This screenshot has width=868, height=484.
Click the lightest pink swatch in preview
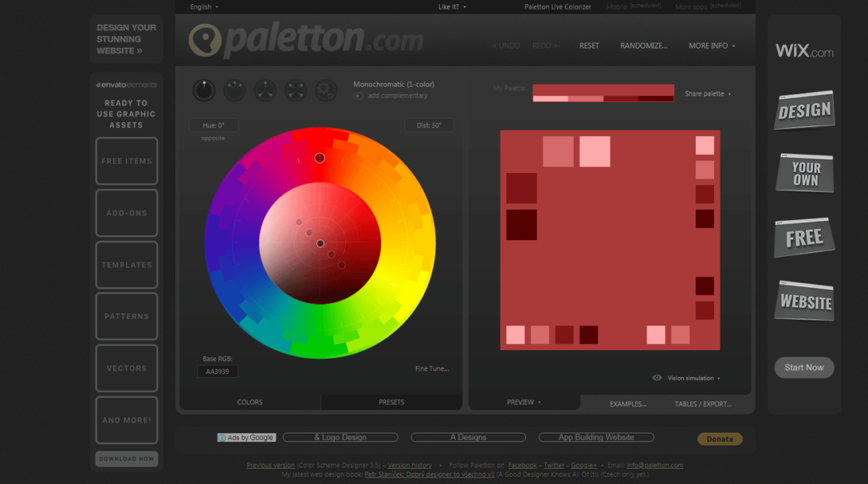[x=595, y=151]
